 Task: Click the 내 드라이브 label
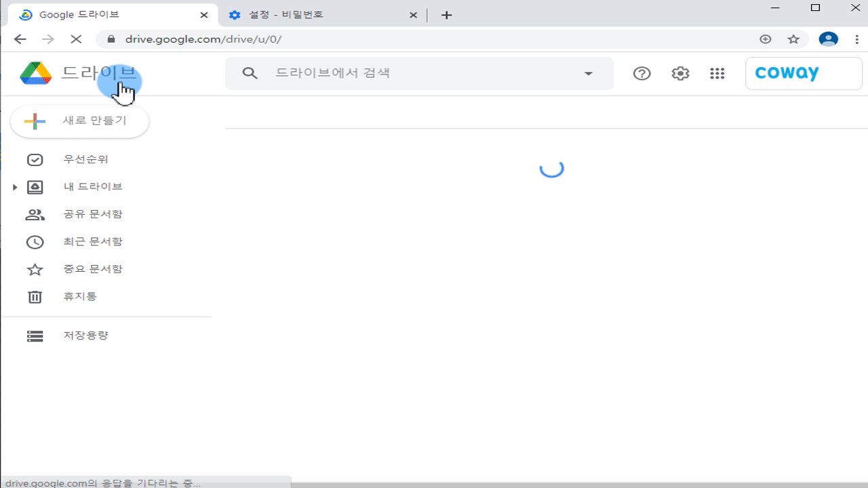(93, 187)
